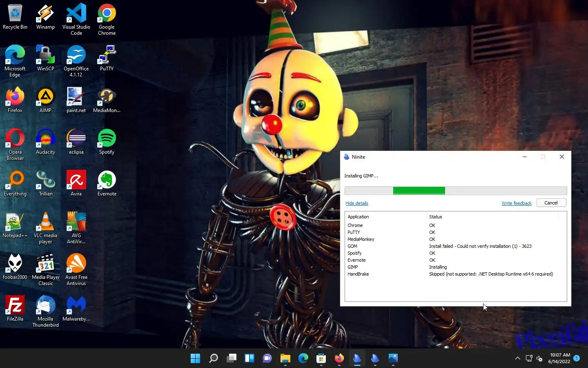Select the Audacity desktop shortcut
588x368 pixels.
pyautogui.click(x=45, y=142)
